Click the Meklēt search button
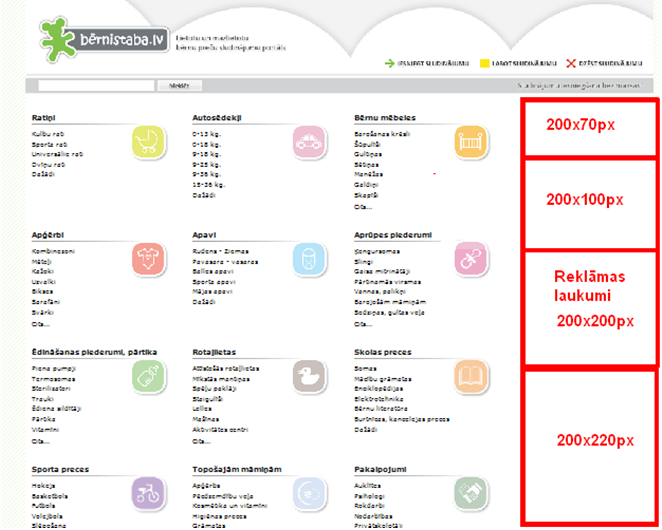 coord(179,86)
